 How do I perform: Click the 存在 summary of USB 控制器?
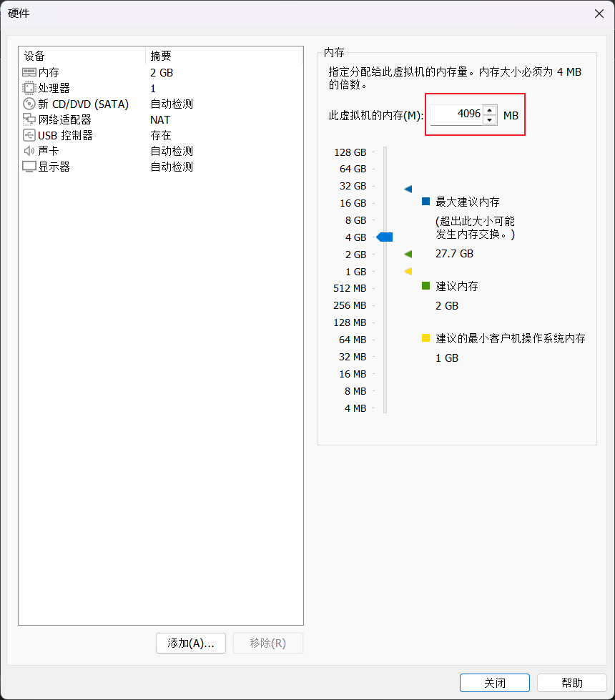click(x=161, y=135)
